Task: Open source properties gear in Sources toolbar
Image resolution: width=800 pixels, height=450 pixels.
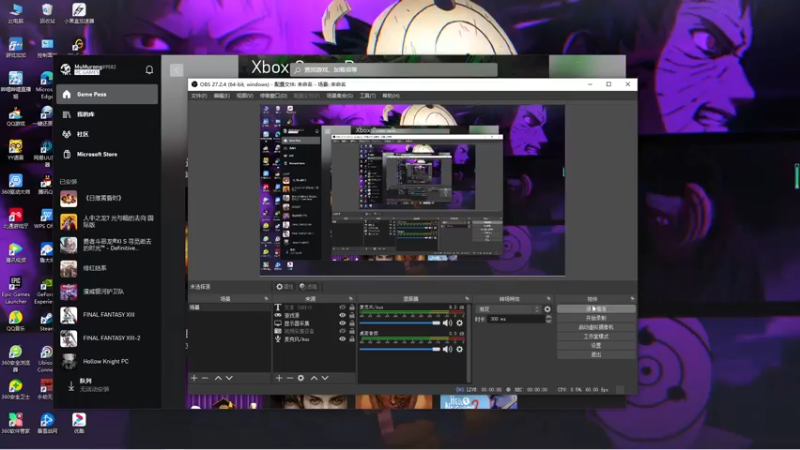Action: 301,378
